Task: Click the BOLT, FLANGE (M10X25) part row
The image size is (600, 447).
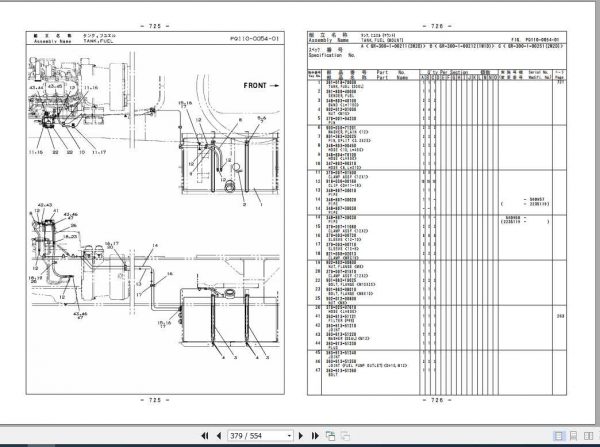Action: (351, 282)
